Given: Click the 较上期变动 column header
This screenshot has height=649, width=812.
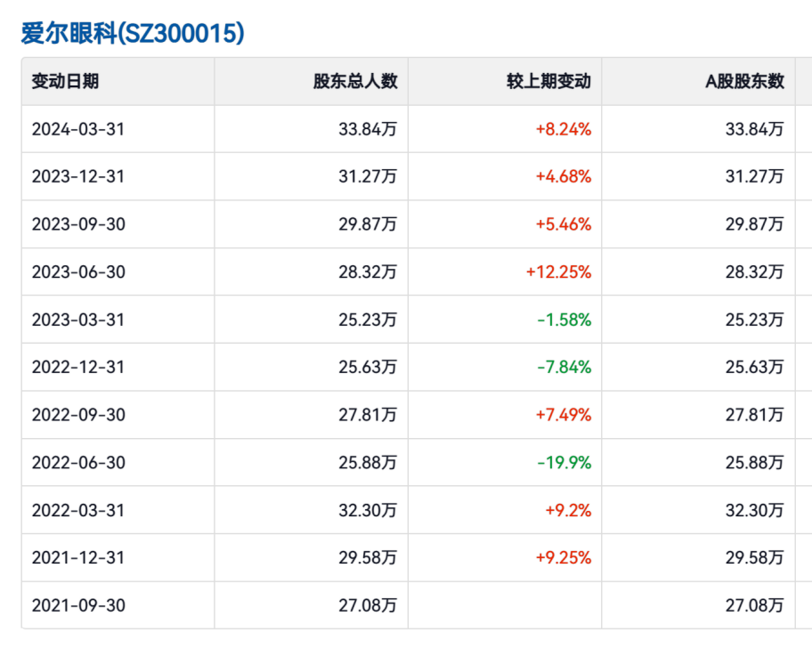Looking at the screenshot, I should tap(548, 81).
